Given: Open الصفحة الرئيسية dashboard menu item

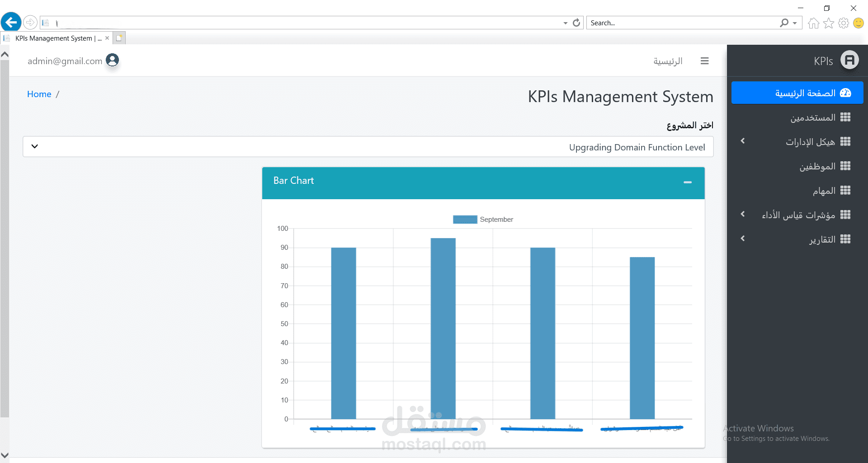Looking at the screenshot, I should point(797,93).
